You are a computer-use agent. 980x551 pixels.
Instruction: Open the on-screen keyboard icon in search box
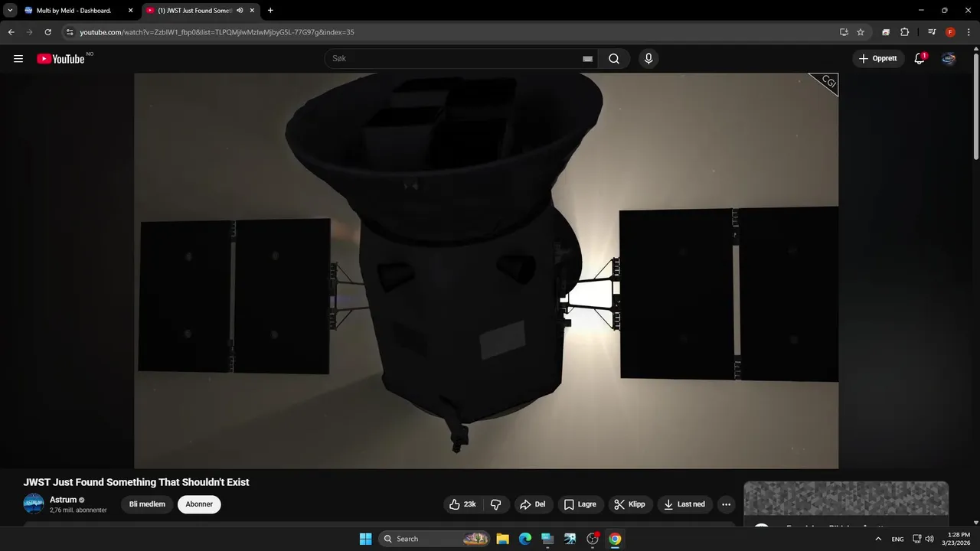pyautogui.click(x=587, y=59)
